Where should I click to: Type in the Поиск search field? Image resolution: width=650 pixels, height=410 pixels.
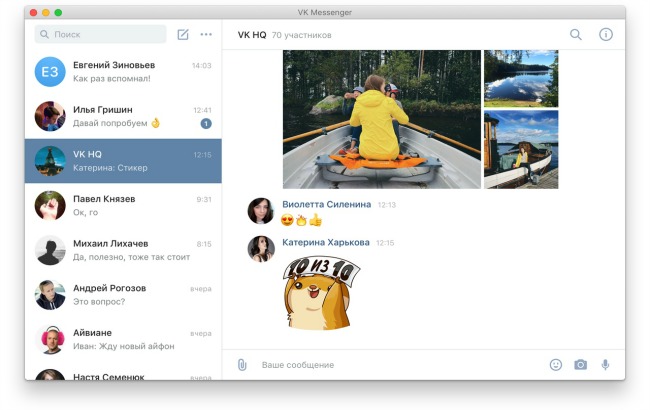coord(105,34)
